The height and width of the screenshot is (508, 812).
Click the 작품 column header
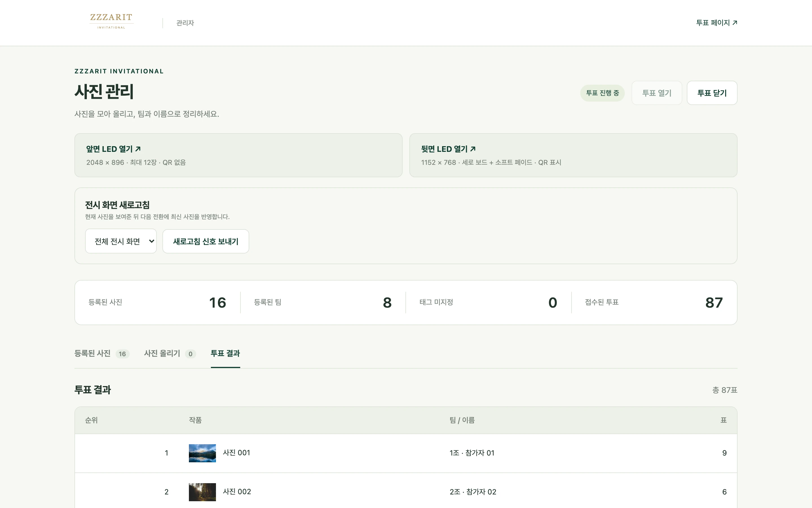point(195,420)
